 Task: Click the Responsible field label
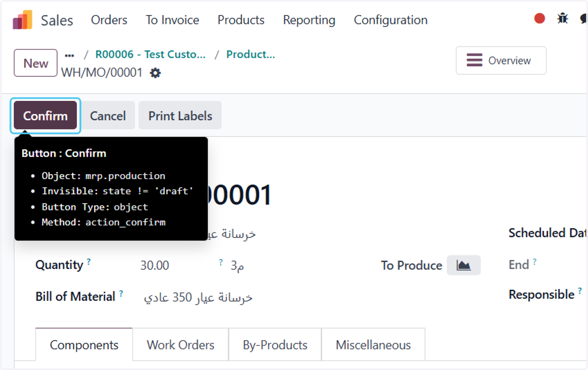(541, 295)
